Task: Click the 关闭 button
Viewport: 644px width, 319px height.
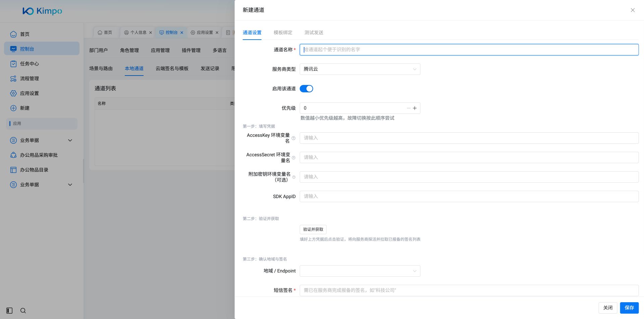Action: point(608,308)
